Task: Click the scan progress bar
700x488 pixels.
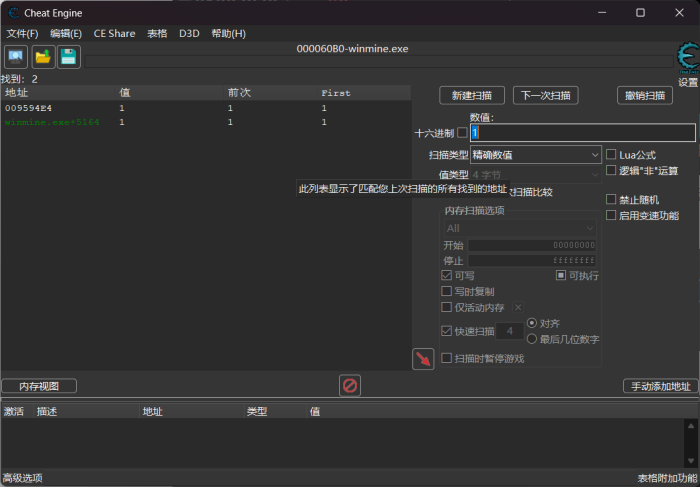Action: 379,62
